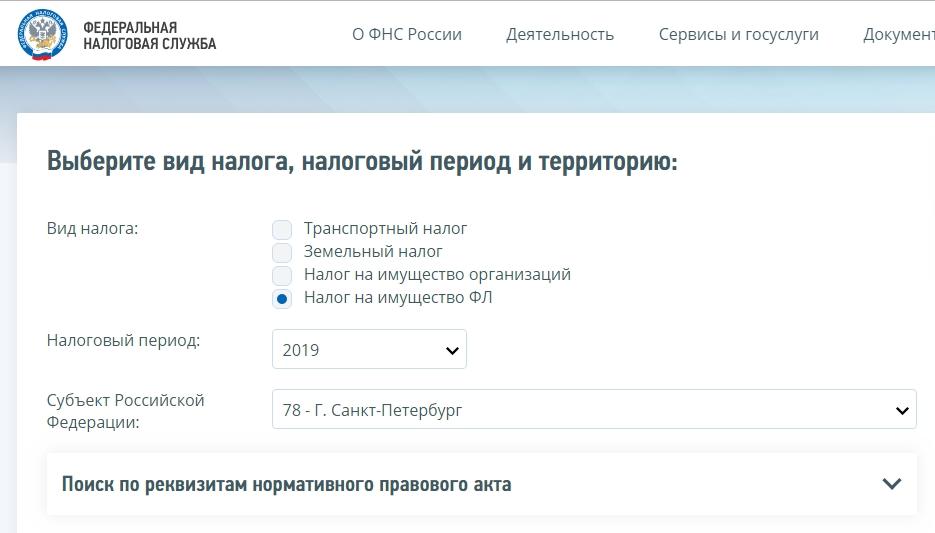Click the Выберите вид налога page heading
The height and width of the screenshot is (533, 935).
(x=362, y=162)
